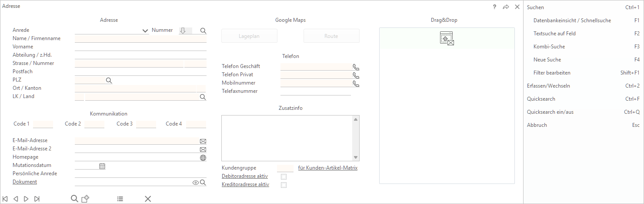Click the magnifier icon next to PLZ

[109, 80]
